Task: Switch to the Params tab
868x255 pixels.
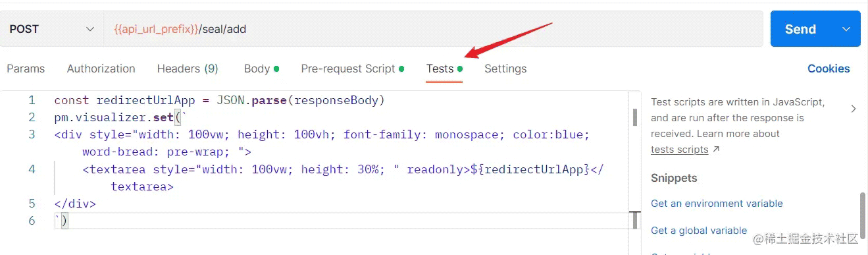Action: tap(26, 69)
